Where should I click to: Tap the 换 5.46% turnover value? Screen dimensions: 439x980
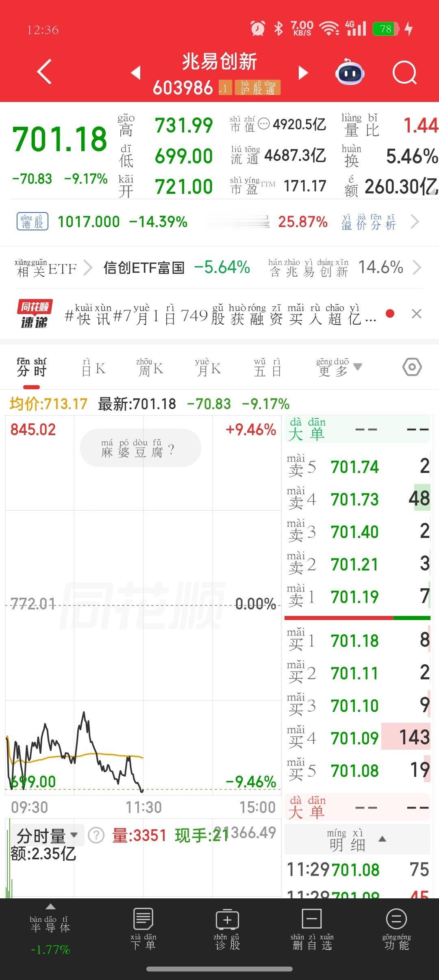[411, 156]
